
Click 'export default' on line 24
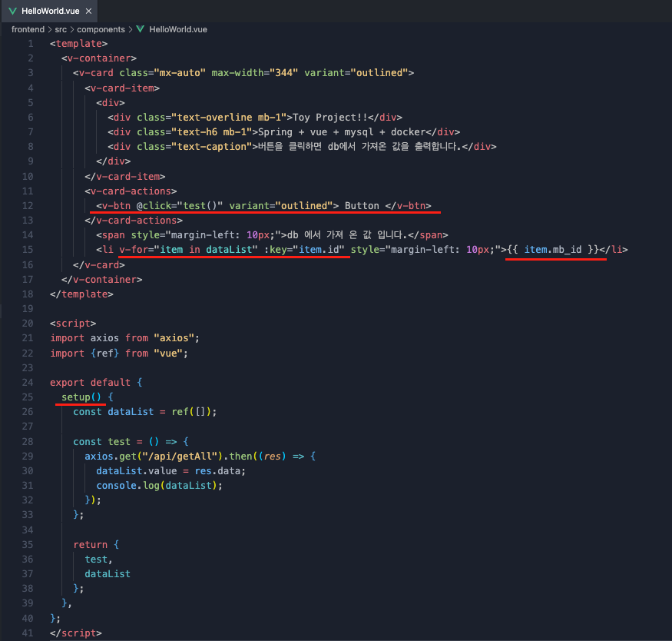pyautogui.click(x=90, y=383)
